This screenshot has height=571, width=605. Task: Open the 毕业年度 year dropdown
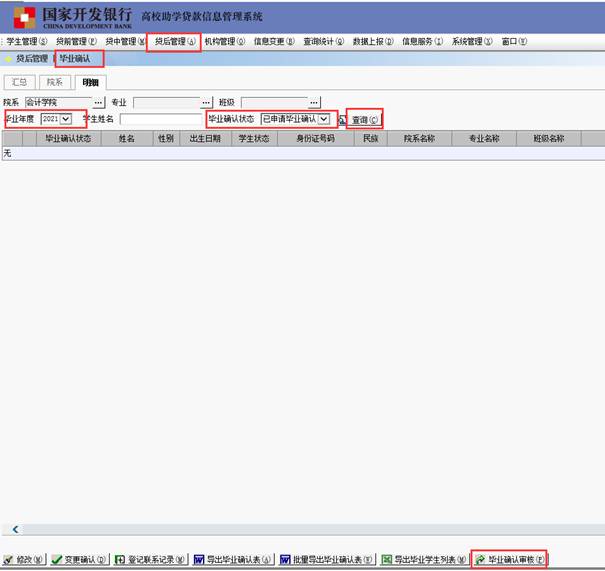coord(66,119)
